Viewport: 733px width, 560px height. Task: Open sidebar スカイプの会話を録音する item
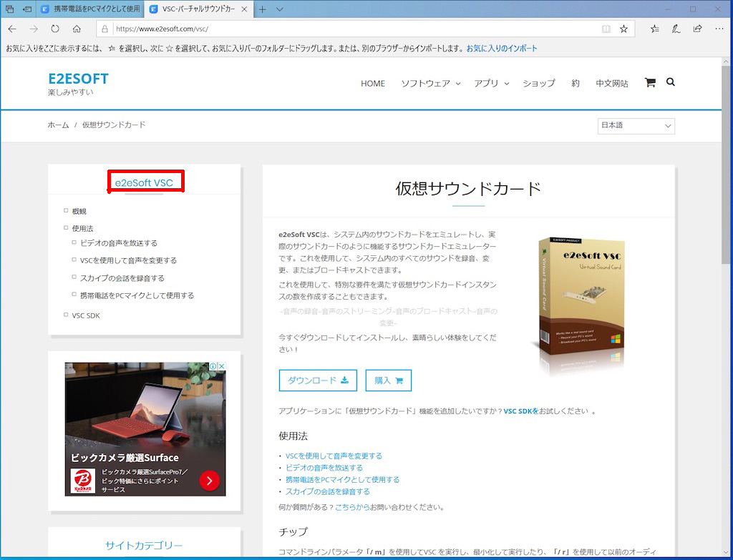[x=122, y=278]
